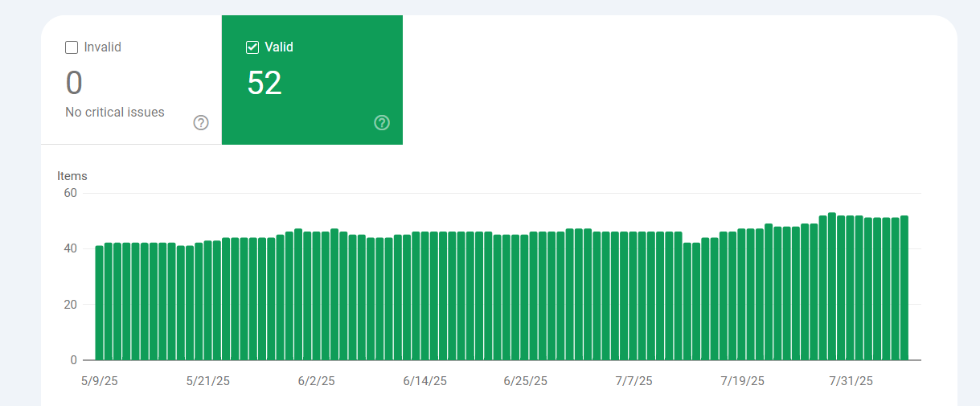Open help icon in green Valid card
The height and width of the screenshot is (406, 980).
tap(382, 123)
